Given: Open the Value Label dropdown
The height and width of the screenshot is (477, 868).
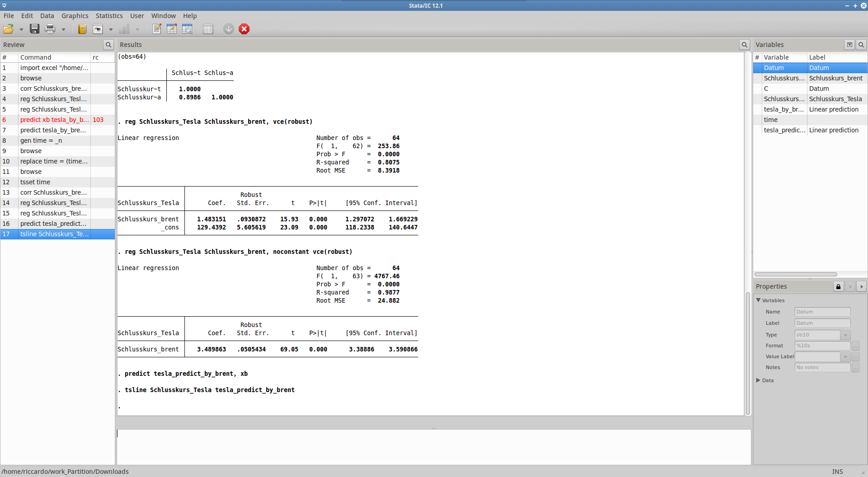Looking at the screenshot, I should pyautogui.click(x=845, y=357).
